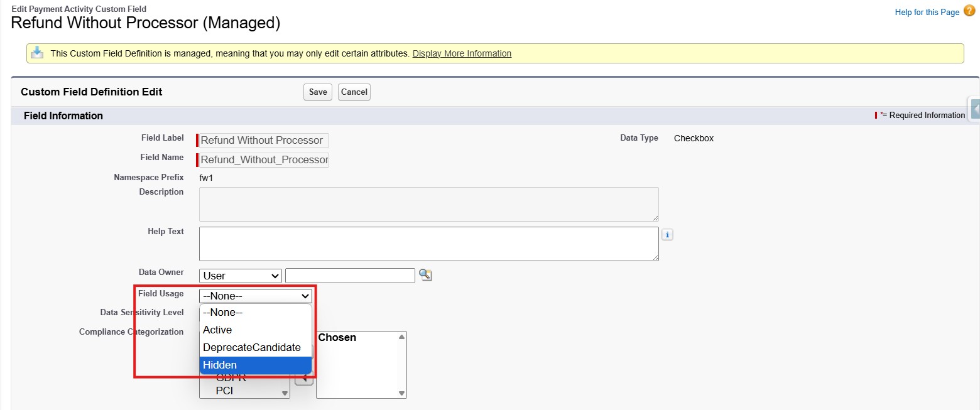This screenshot has height=410, width=980.
Task: Select PCI in the available compliance list
Action: (x=225, y=391)
